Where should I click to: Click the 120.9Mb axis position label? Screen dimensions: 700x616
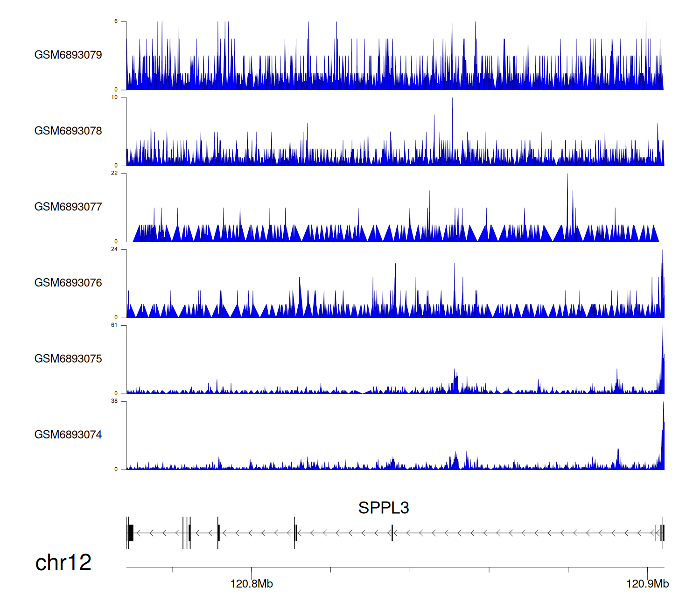coord(647,584)
